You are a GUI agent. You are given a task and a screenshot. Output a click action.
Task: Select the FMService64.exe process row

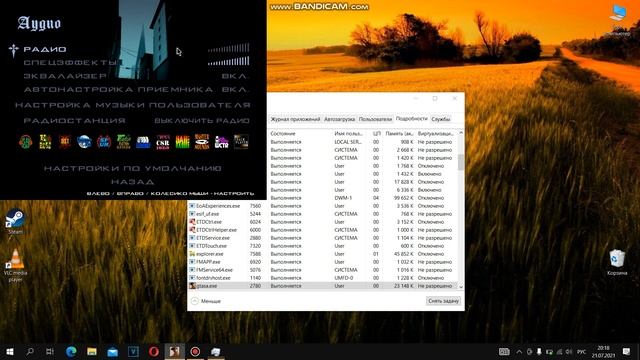(x=323, y=270)
